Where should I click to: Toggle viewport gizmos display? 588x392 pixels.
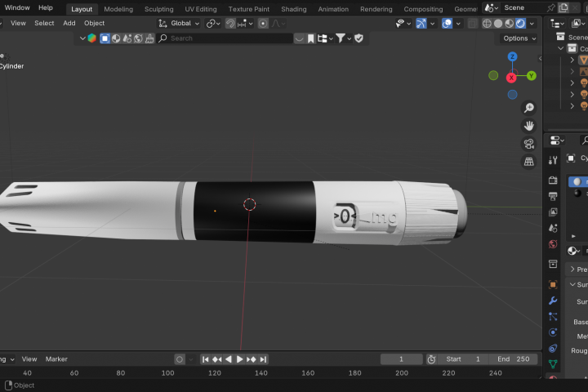(421, 23)
